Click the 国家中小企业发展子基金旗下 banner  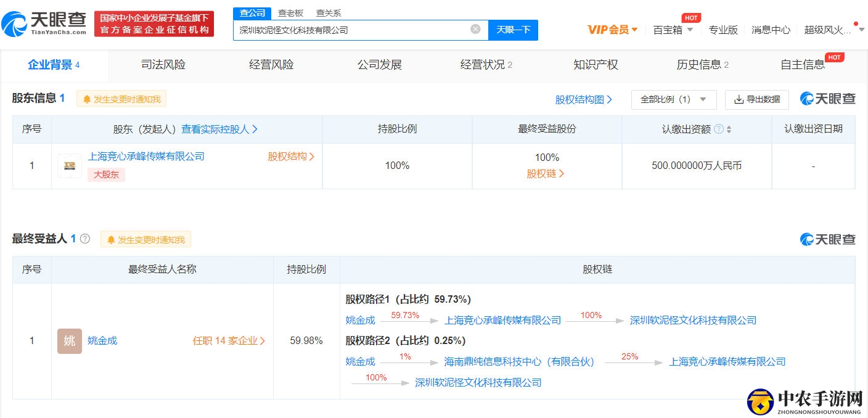pos(154,24)
